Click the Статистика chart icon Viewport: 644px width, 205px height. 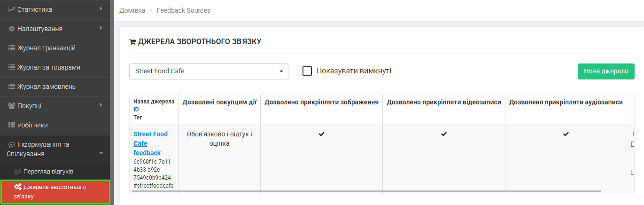pos(12,9)
